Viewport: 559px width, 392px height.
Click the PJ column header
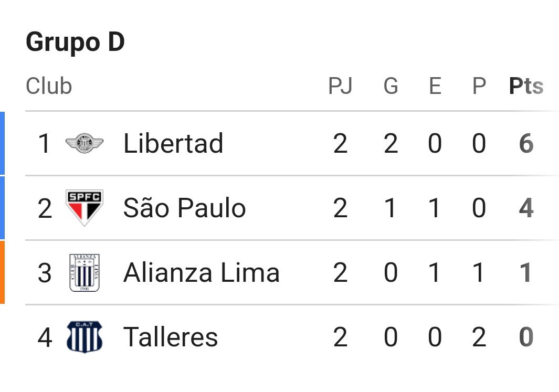(340, 86)
